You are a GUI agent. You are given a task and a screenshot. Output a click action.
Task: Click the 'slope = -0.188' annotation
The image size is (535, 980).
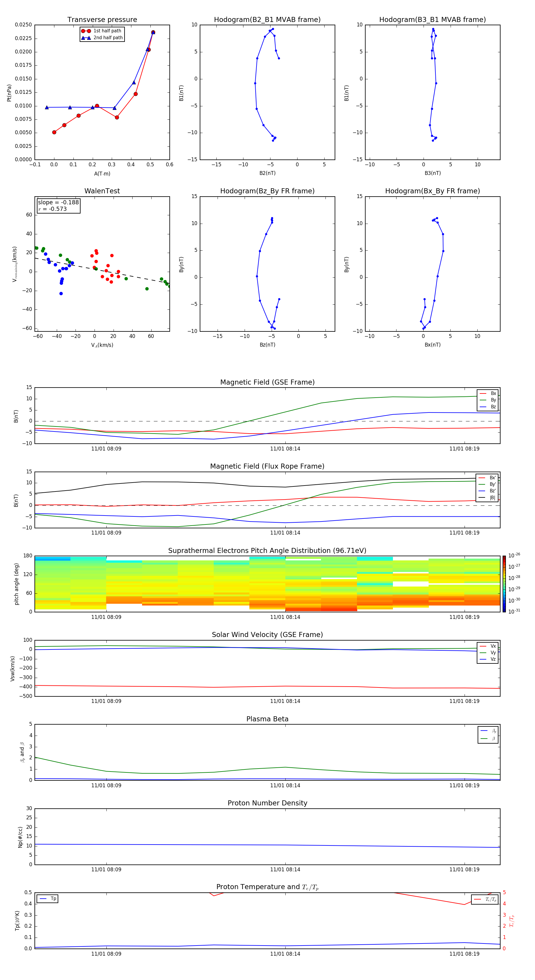point(58,203)
